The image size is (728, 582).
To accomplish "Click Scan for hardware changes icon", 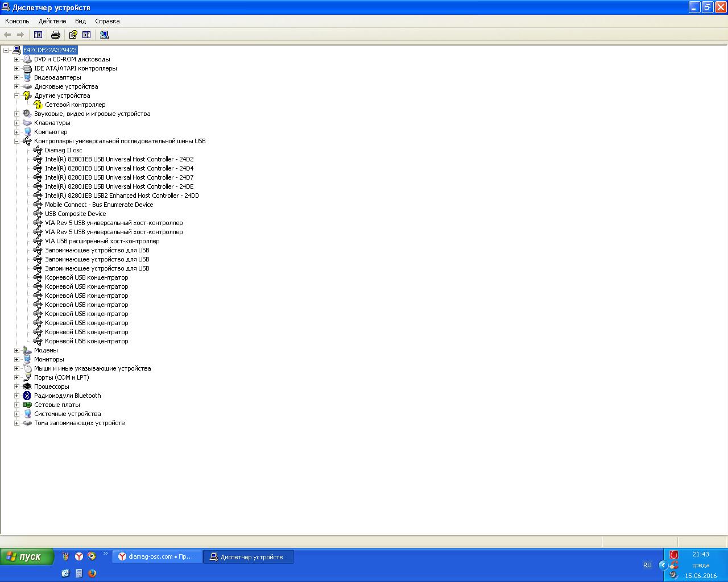I will click(104, 35).
